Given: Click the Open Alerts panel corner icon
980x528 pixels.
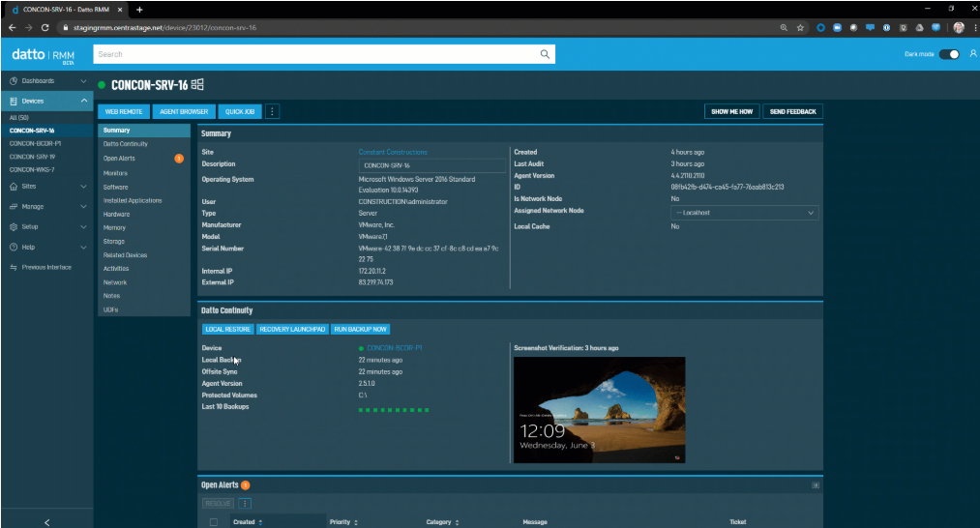Looking at the screenshot, I should [815, 484].
